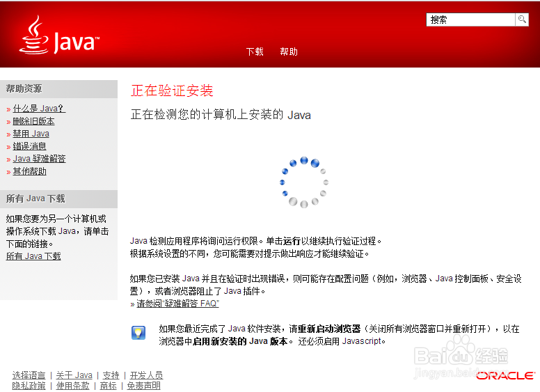Image resolution: width=540 pixels, height=392 pixels.
Task: Open the 下载 menu in header
Action: point(255,52)
